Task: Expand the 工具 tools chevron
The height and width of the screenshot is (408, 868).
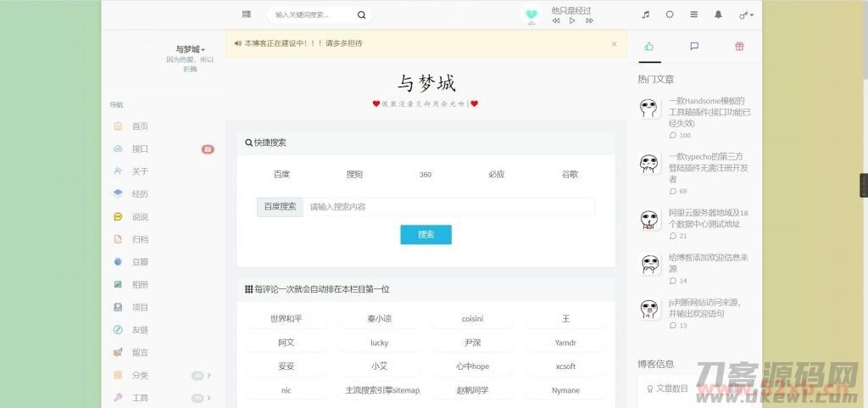Action: (209, 398)
